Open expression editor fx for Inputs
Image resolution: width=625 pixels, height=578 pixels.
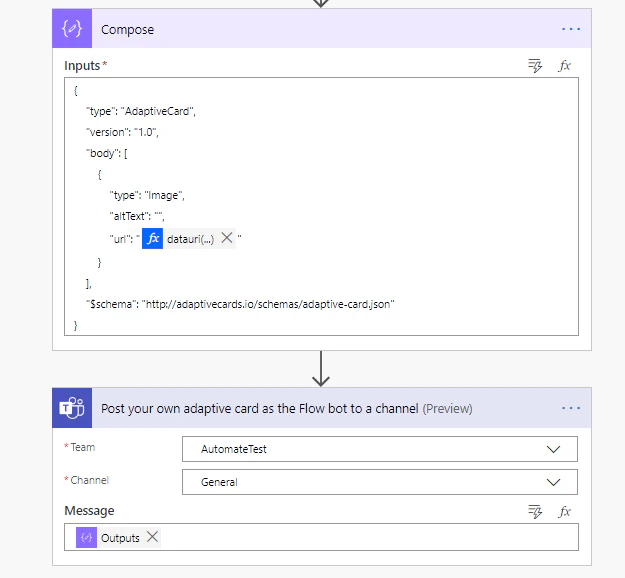pos(564,66)
